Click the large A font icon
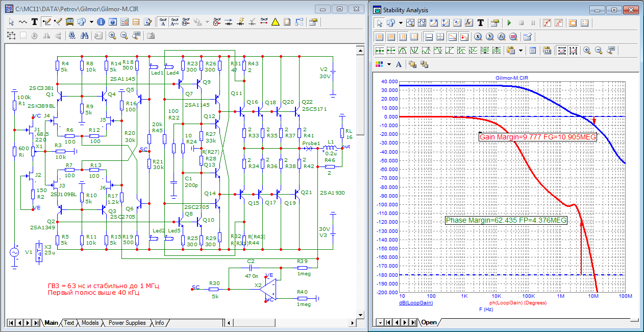Image resolution: width=644 pixels, height=332 pixels. pyautogui.click(x=399, y=64)
